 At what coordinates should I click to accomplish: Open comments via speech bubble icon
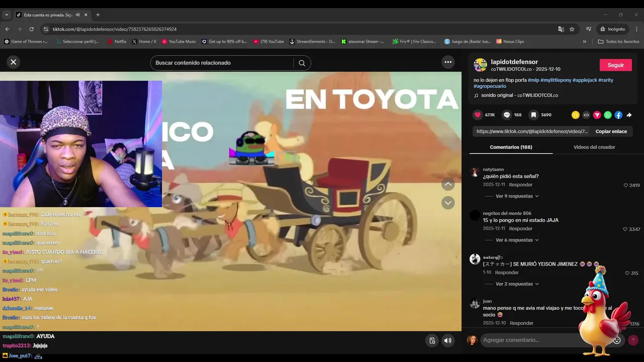[507, 115]
